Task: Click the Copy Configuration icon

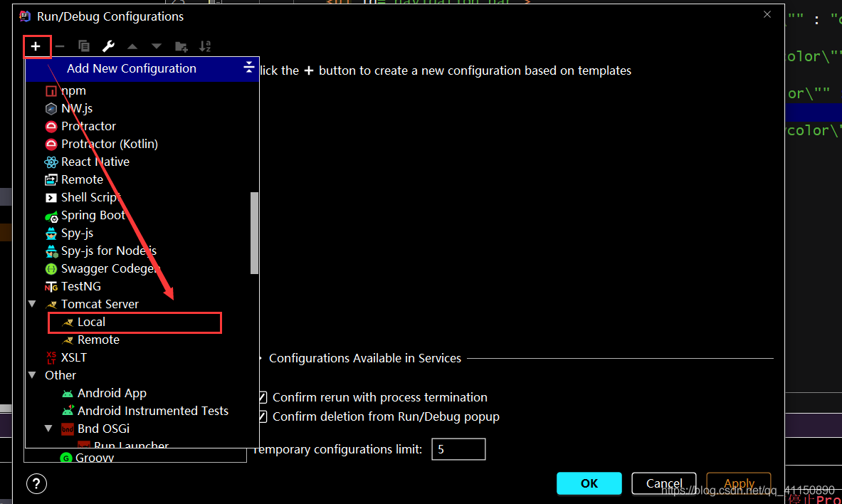Action: pos(84,47)
